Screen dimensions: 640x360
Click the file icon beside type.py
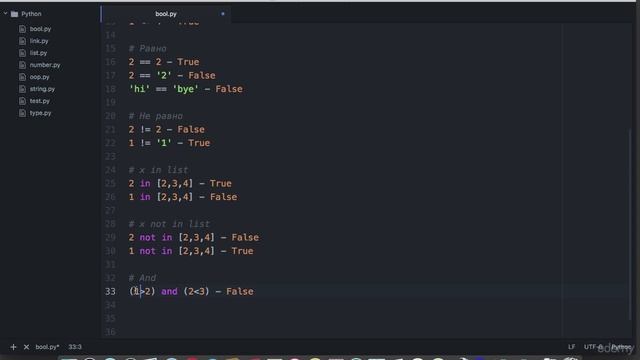[x=22, y=113]
